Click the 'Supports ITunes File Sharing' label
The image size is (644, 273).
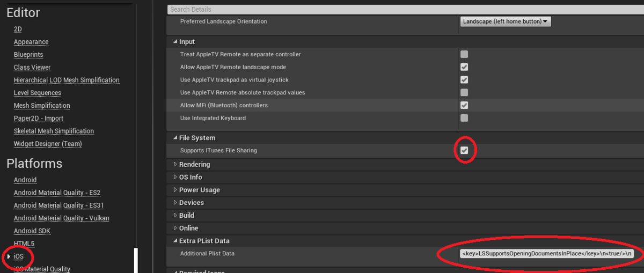pos(218,150)
